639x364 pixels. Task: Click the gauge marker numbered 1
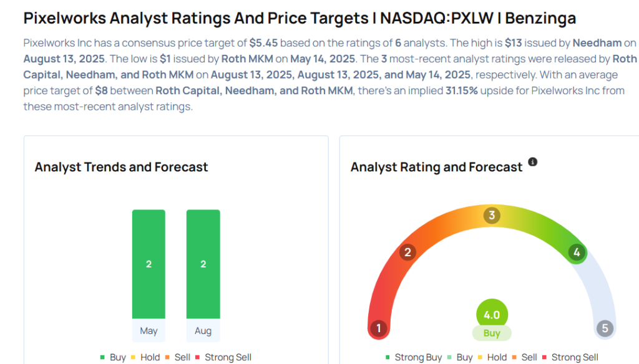378,328
